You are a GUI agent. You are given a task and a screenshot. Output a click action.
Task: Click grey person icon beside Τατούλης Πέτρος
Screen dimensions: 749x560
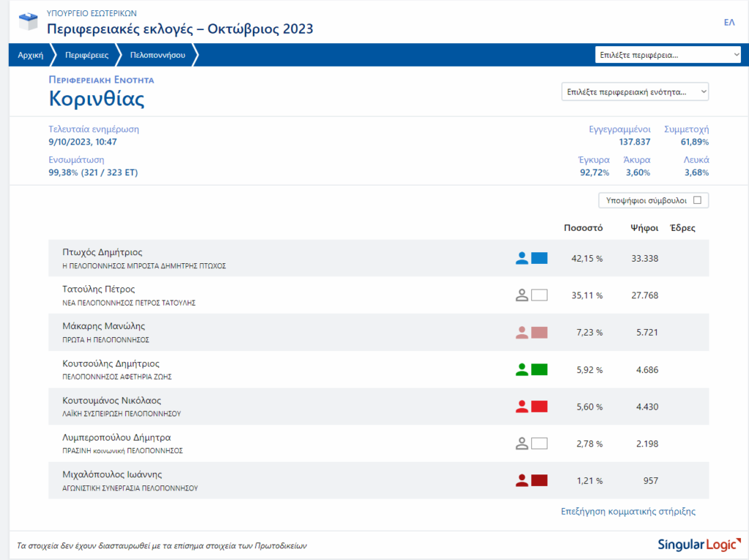[x=522, y=295]
